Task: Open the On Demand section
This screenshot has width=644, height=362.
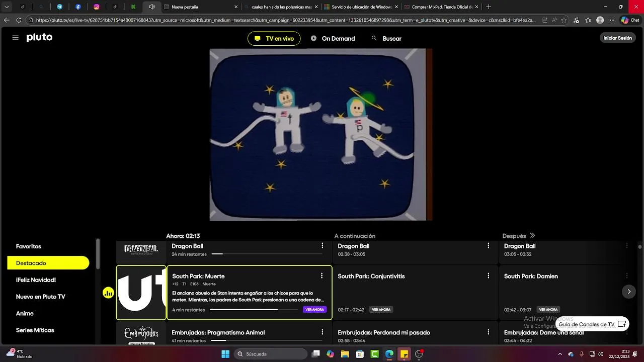Action: [x=333, y=39]
